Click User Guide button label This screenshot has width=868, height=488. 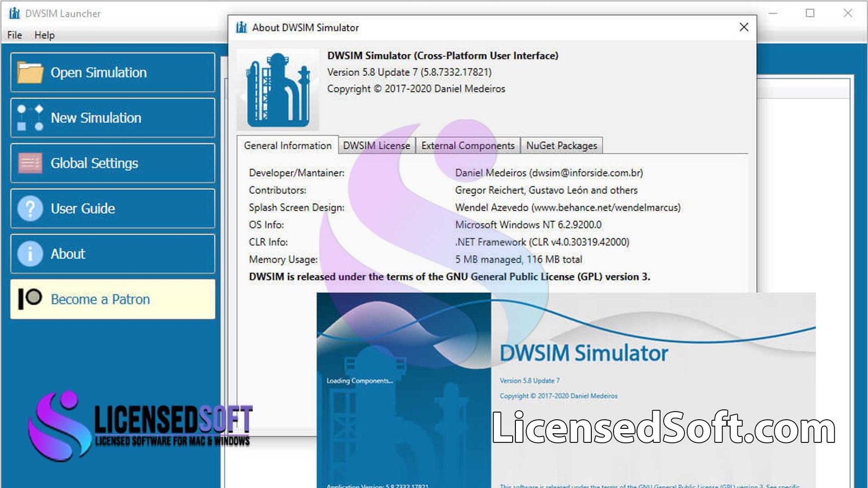click(83, 208)
